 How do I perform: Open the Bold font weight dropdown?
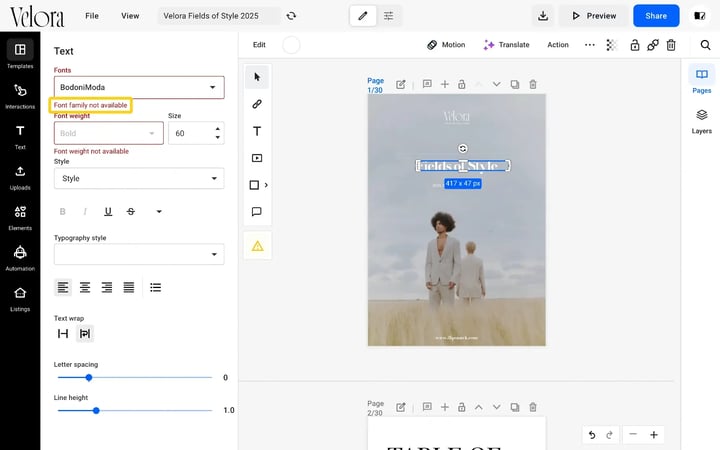point(108,133)
